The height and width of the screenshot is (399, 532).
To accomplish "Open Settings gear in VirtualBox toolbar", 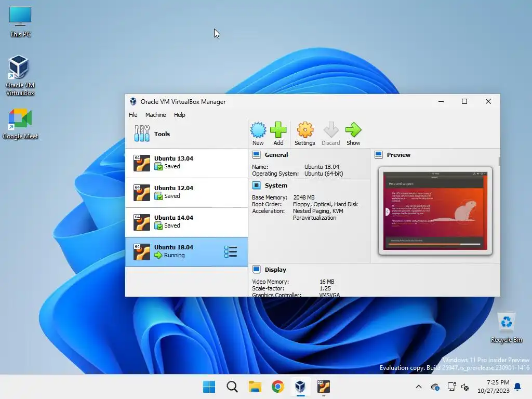I will click(304, 129).
